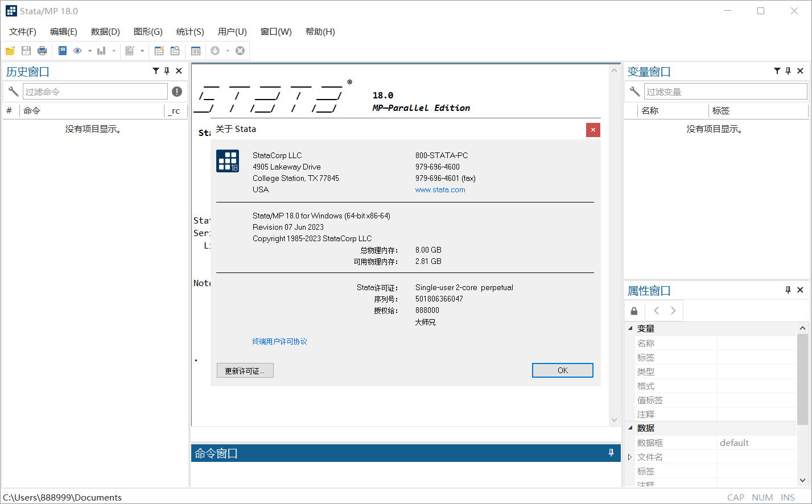Click the 更新许可证... button

point(245,370)
